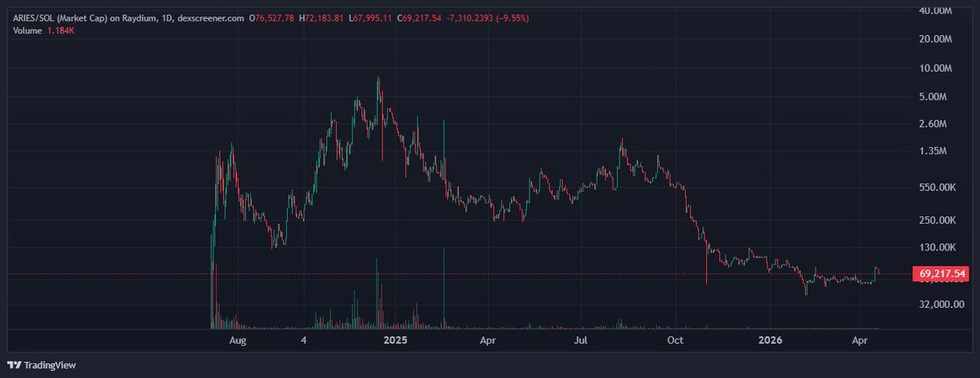Image resolution: width=980 pixels, height=378 pixels.
Task: Click the Volume indicator label
Action: coord(28,30)
